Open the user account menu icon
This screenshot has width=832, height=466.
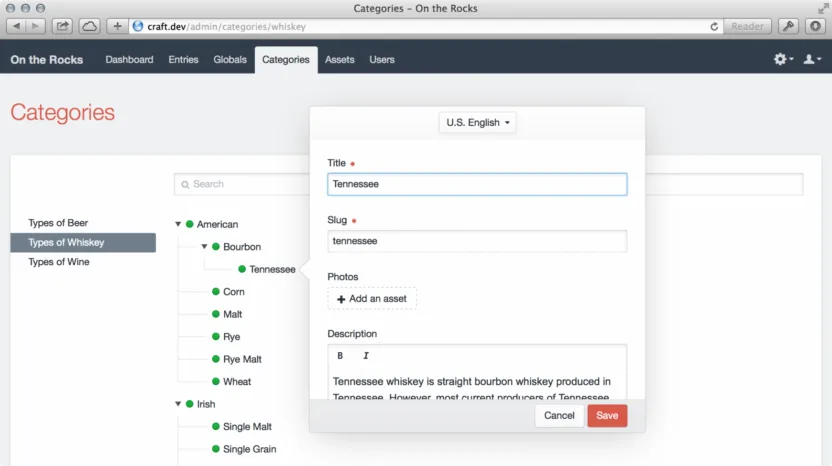[812, 59]
